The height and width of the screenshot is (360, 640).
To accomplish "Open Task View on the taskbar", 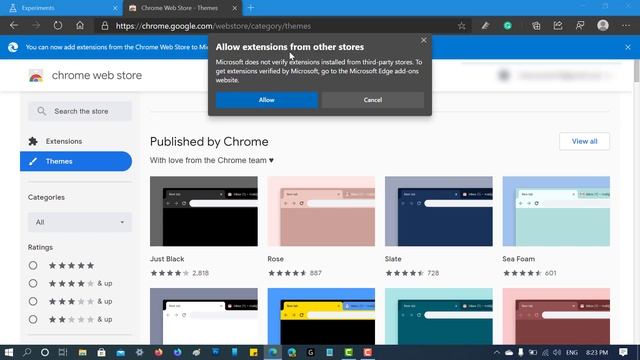I will (x=63, y=352).
